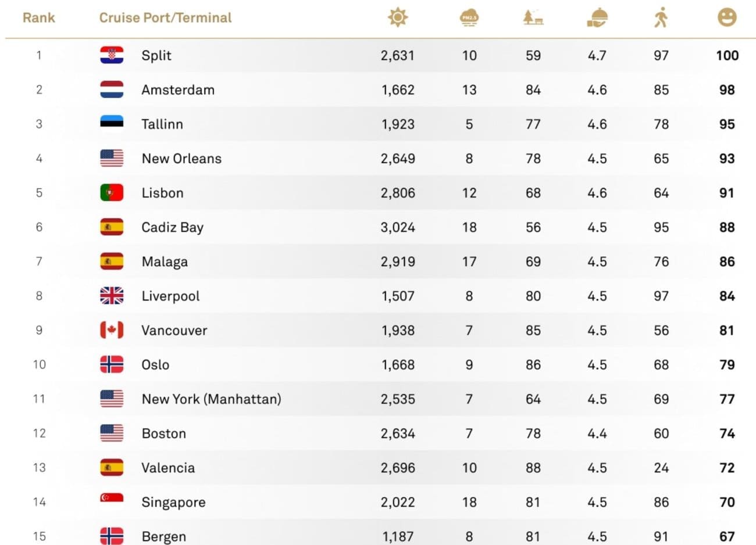
Task: Click the Rank column header
Action: [x=39, y=17]
